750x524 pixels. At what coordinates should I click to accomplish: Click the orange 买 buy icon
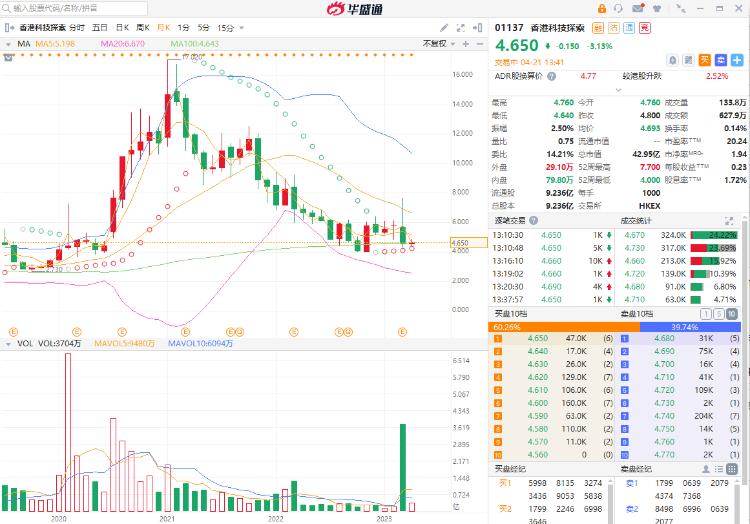point(703,60)
